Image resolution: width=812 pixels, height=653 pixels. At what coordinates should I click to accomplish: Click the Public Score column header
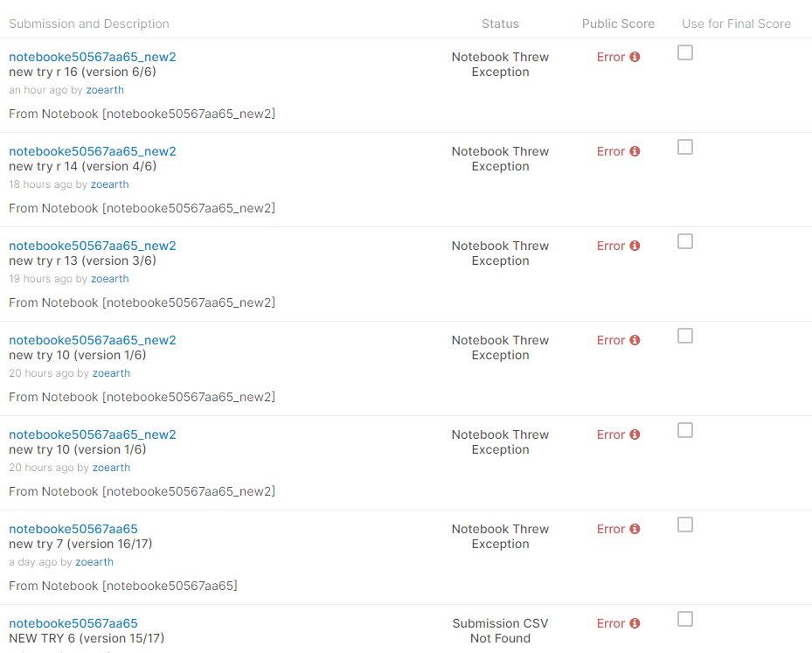click(618, 24)
